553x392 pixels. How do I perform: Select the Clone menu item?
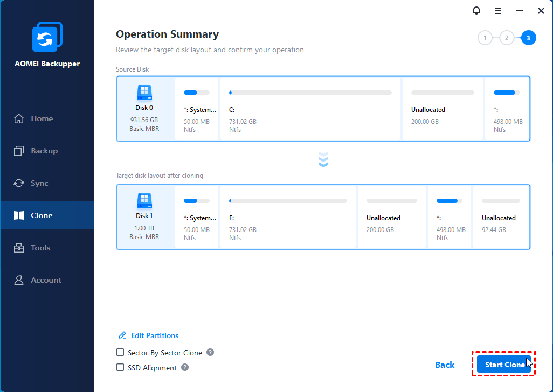(47, 215)
